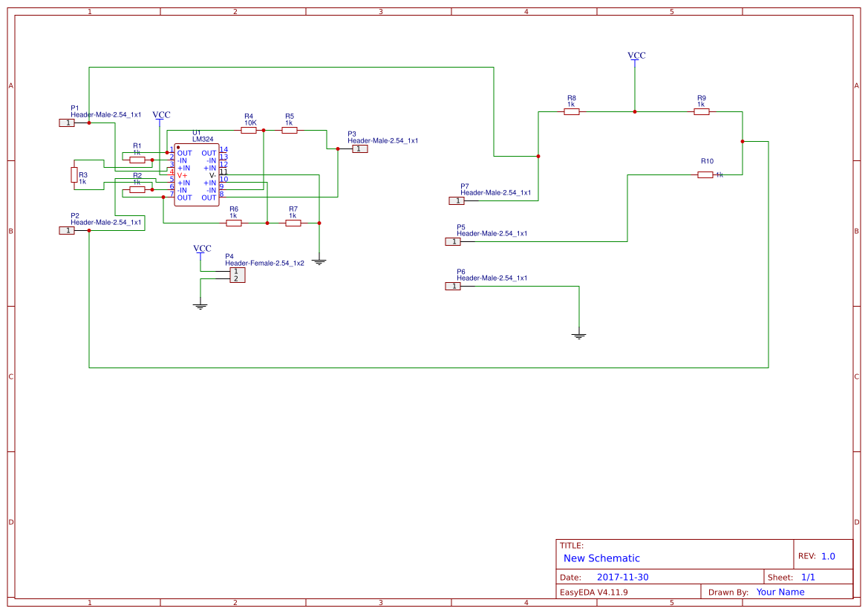Screen dimensions: 868x614
Task: Select resistor R1 symbol in the schematic
Action: (x=137, y=160)
